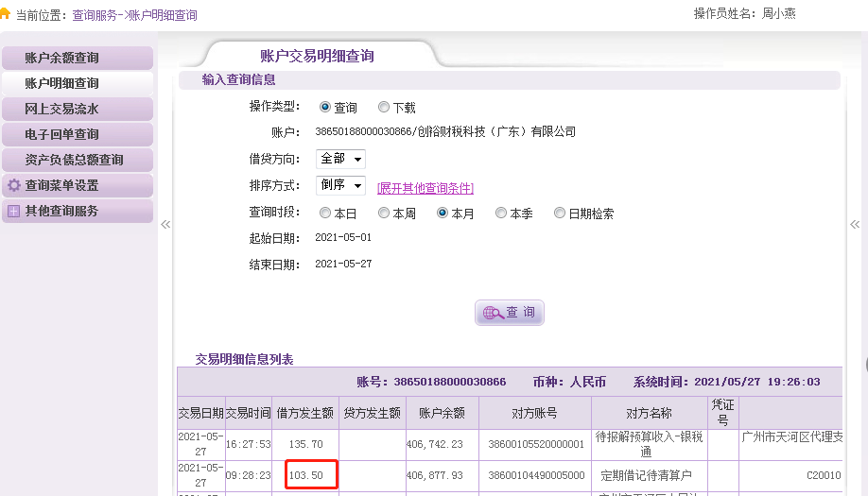Click the 103.50 debit amount cell

point(306,475)
